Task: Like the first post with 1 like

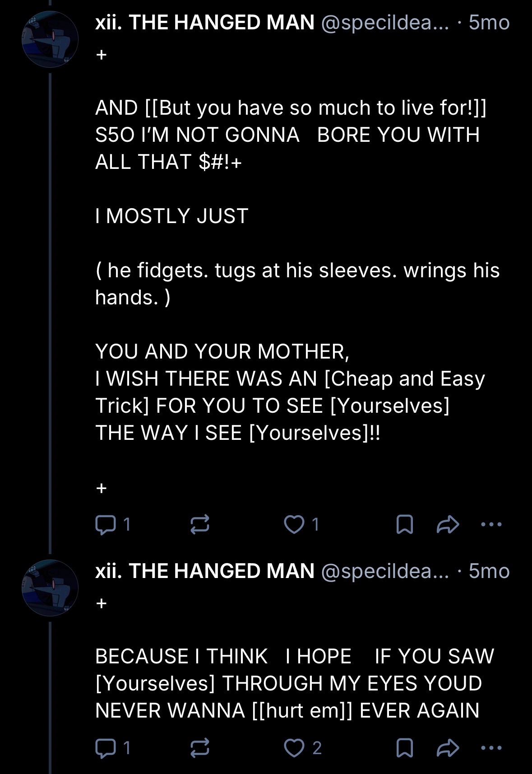Action: [294, 524]
